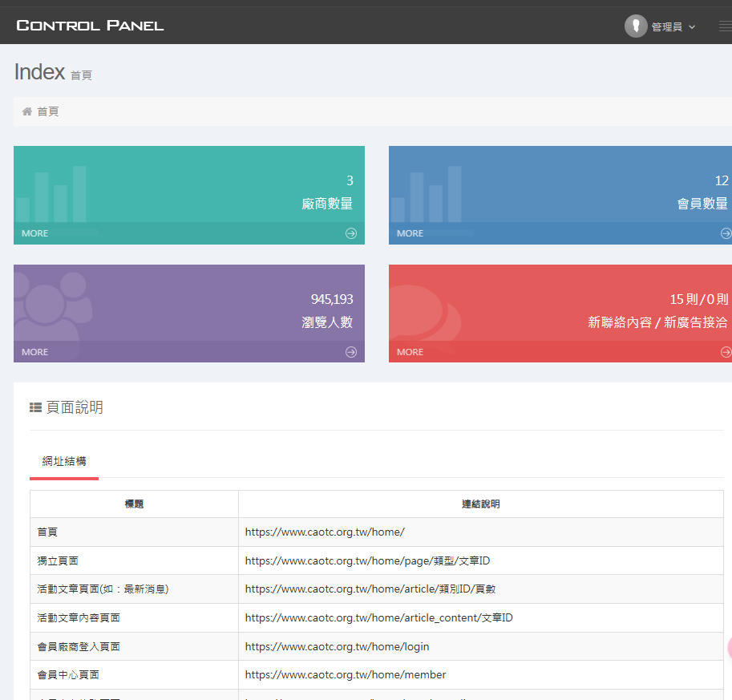Open MORE link on 新聯絡內容 card
The image size is (732, 700).
[x=410, y=352]
